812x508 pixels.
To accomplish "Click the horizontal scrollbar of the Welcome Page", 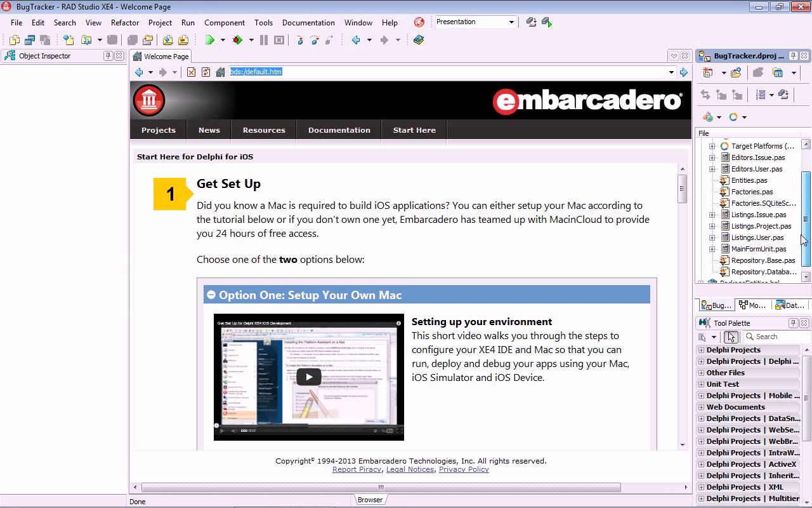I will [x=381, y=488].
